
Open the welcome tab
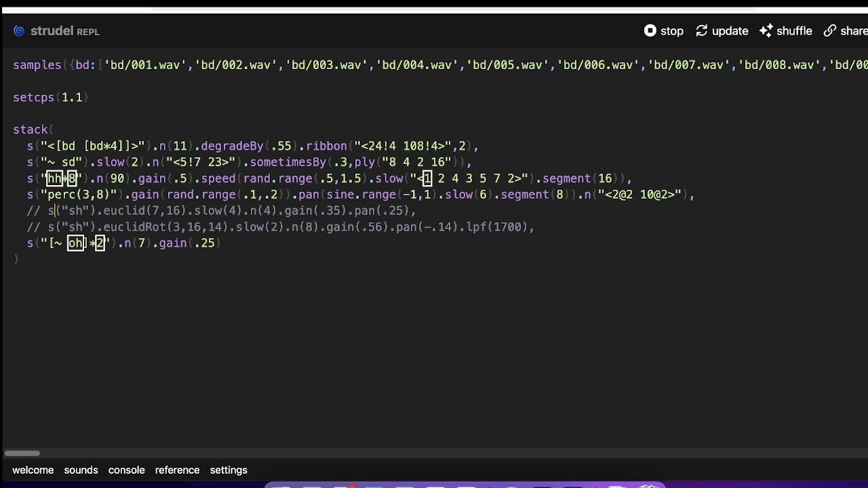point(33,470)
